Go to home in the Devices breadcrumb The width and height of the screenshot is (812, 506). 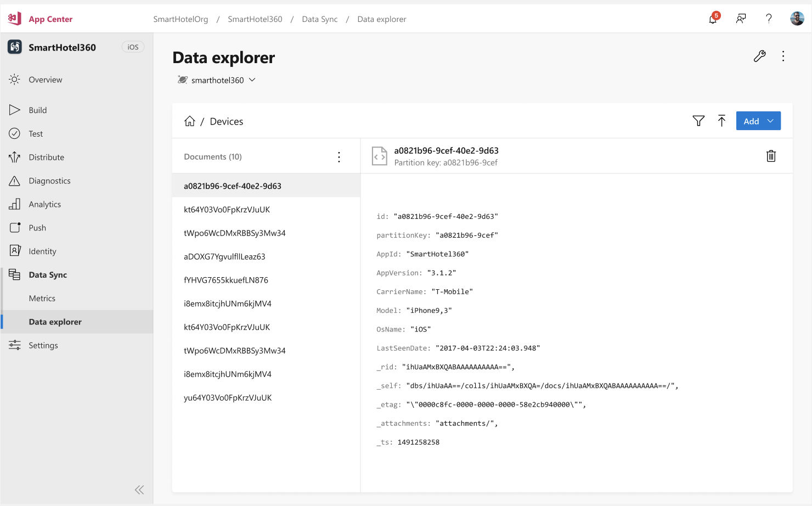pos(190,121)
